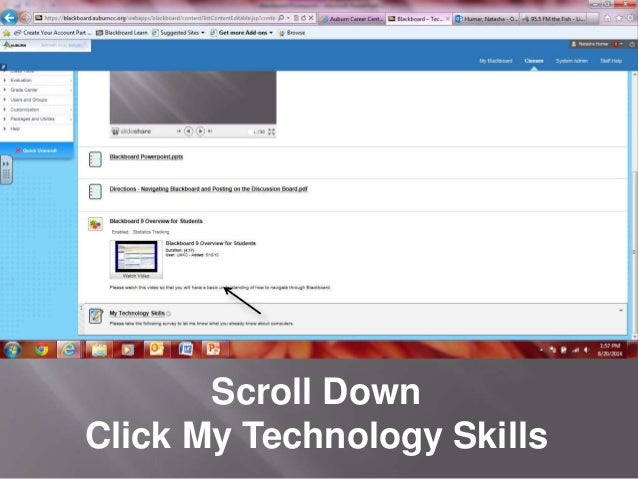Go to next slide in slideshare player
Screen dimensions: 638x479
click(200, 131)
